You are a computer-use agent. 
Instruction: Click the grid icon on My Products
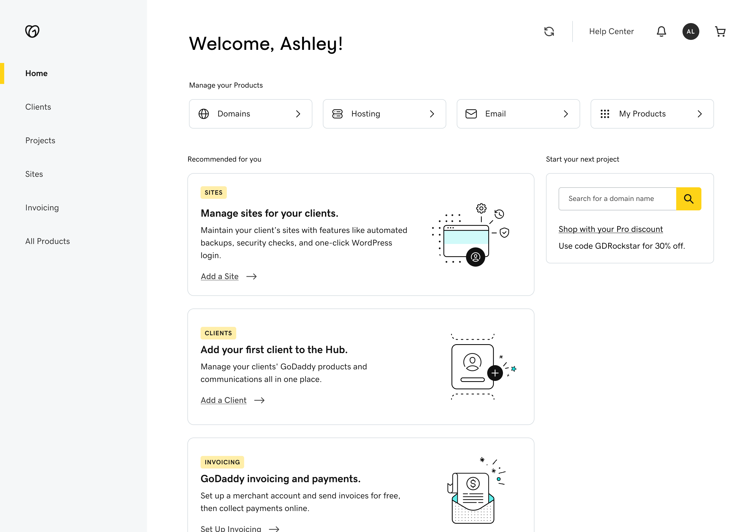605,114
